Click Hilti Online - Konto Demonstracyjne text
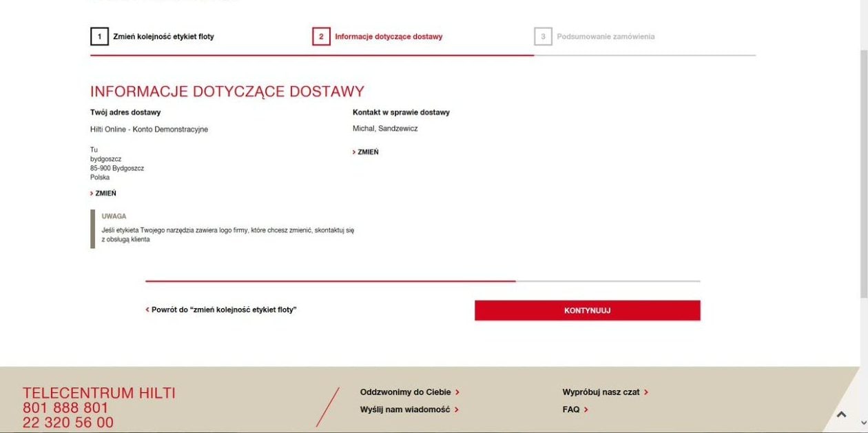The width and height of the screenshot is (868, 433). click(x=149, y=130)
